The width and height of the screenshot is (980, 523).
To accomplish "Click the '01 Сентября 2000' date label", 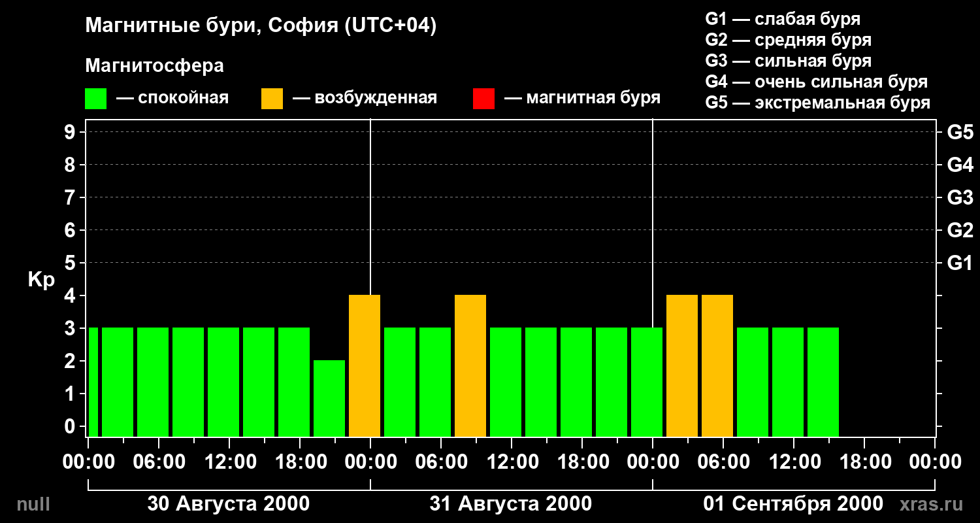I will [793, 504].
